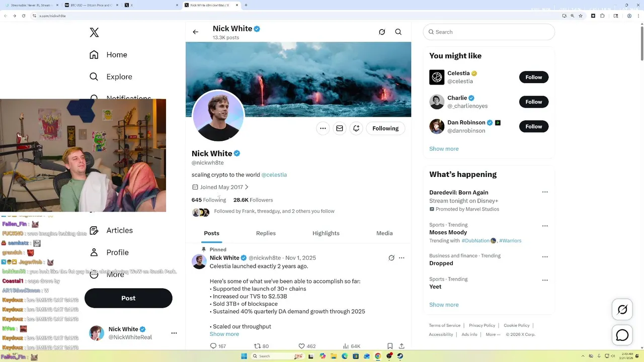This screenshot has height=362, width=644.
Task: Like the pinned Celestia post
Action: coord(302,346)
